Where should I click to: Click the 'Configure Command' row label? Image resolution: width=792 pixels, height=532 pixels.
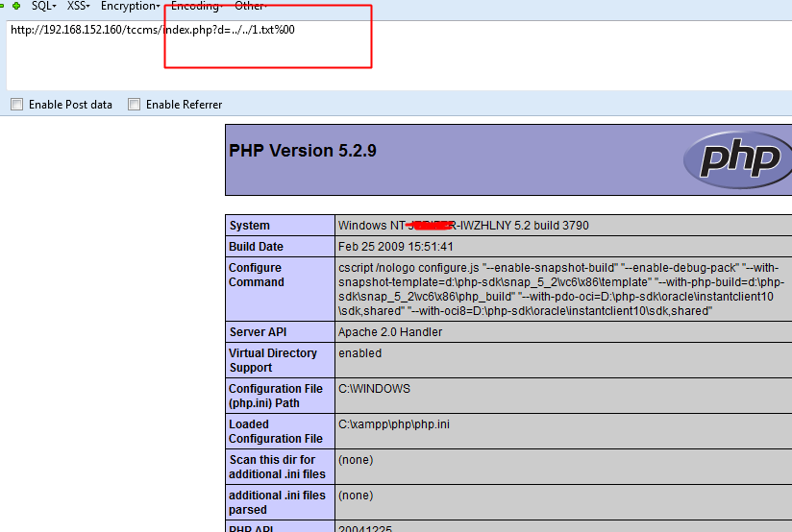(257, 275)
